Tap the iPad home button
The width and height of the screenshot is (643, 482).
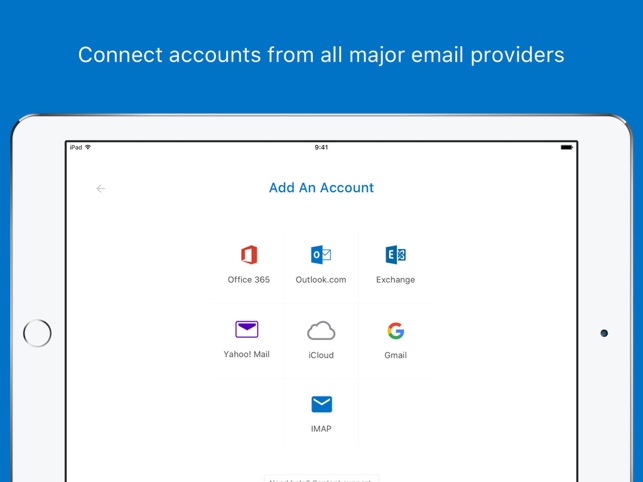click(37, 333)
